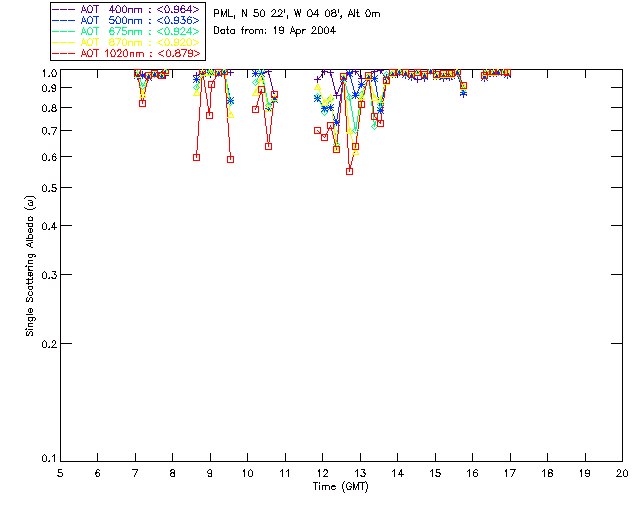Click the 0.5 label on the y-axis
The image size is (640, 512).
[x=49, y=188]
